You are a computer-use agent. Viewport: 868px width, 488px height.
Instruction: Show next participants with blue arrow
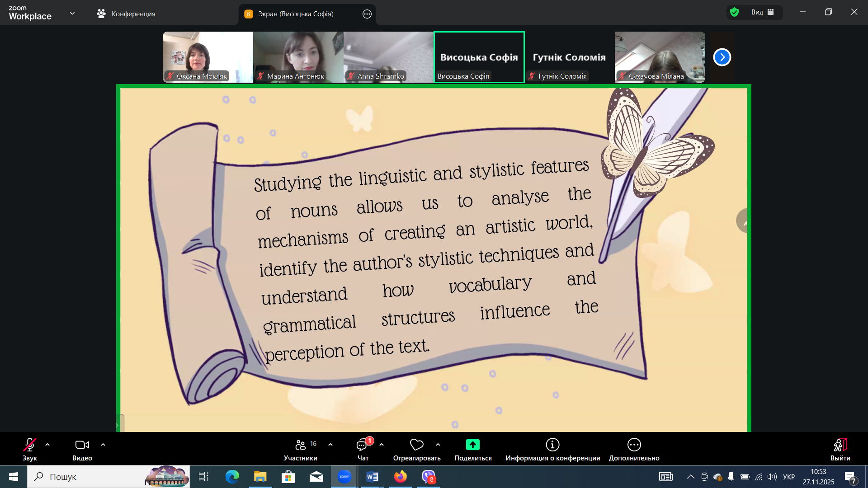pyautogui.click(x=722, y=57)
